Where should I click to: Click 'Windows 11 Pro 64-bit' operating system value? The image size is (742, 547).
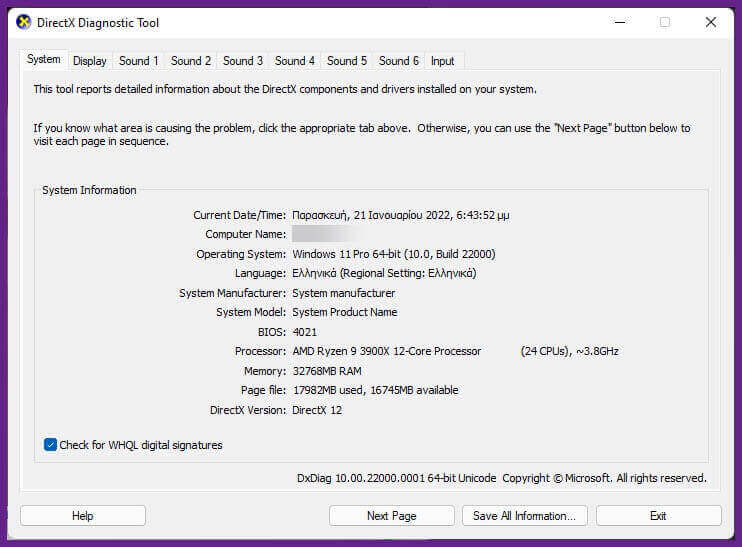(x=394, y=254)
